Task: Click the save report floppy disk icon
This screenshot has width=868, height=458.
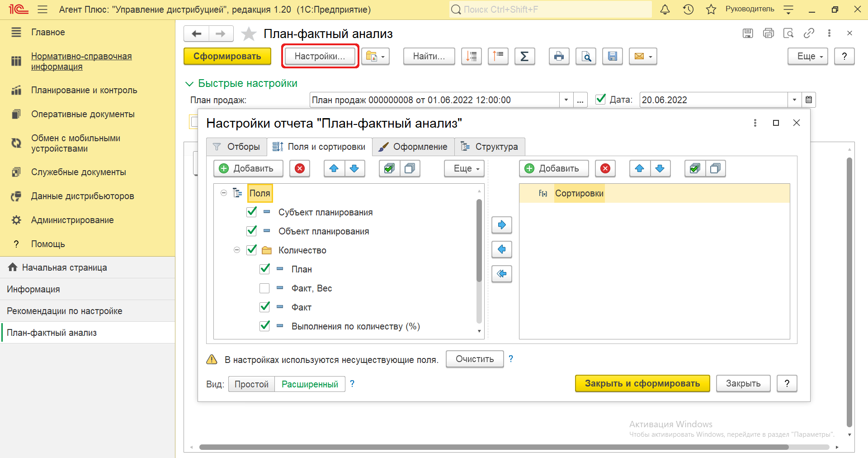Action: (x=613, y=57)
